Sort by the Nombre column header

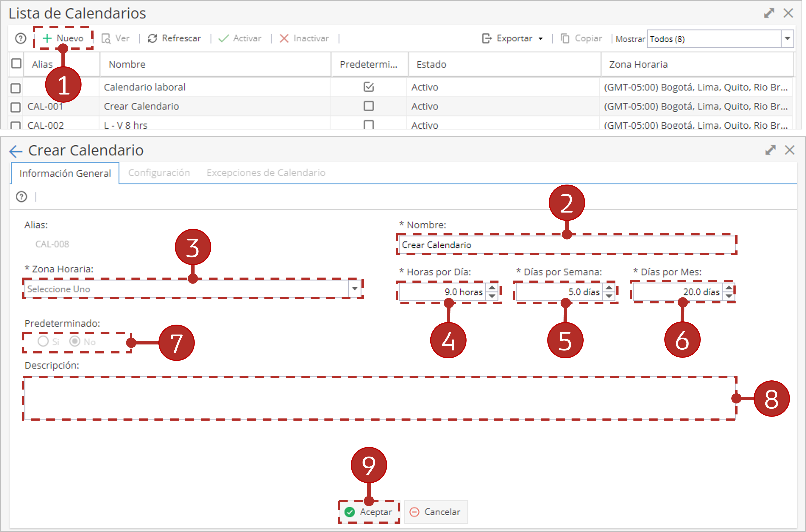coord(215,64)
